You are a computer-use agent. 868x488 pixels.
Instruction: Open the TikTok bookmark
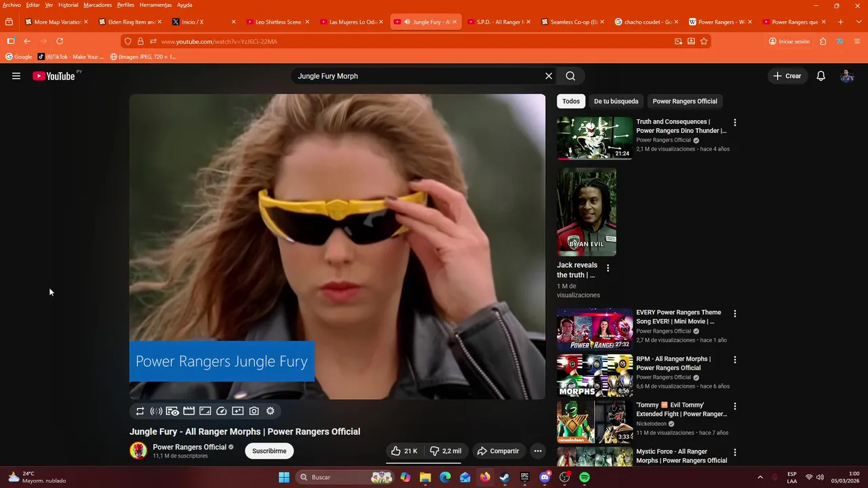(x=71, y=57)
